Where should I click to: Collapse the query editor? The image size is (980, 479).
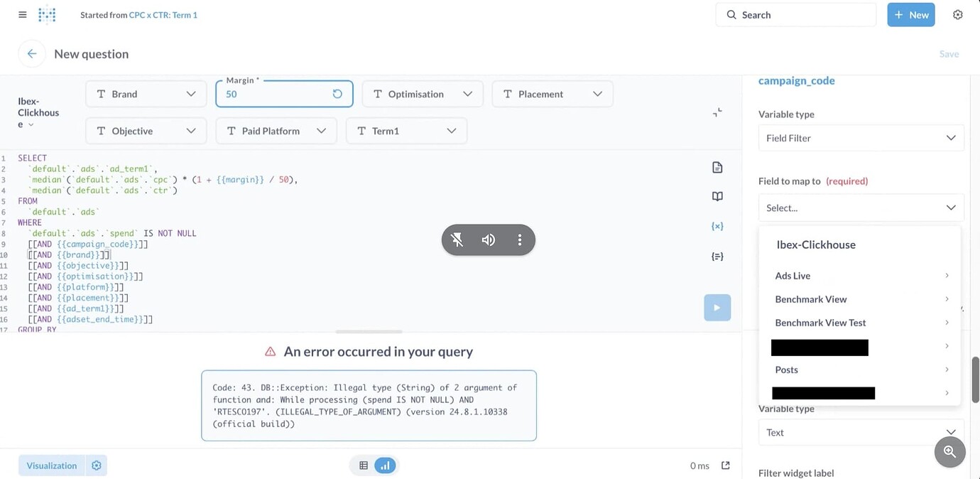point(717,113)
